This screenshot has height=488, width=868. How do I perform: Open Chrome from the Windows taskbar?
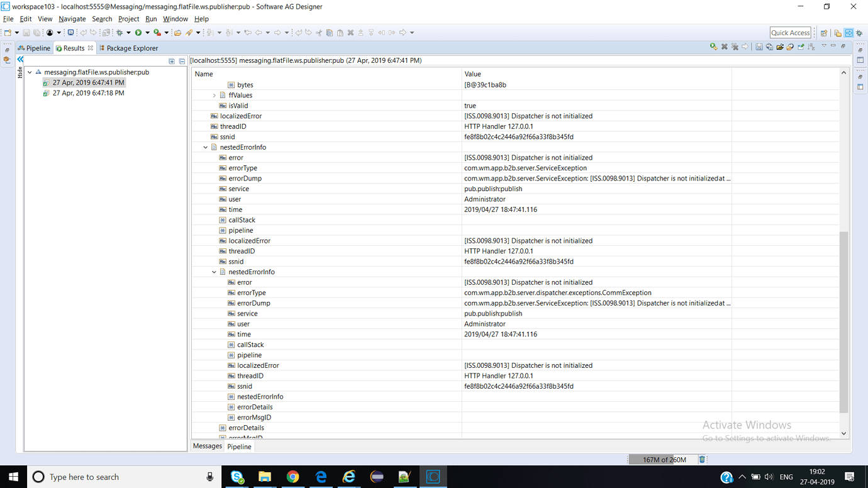pos(292,477)
